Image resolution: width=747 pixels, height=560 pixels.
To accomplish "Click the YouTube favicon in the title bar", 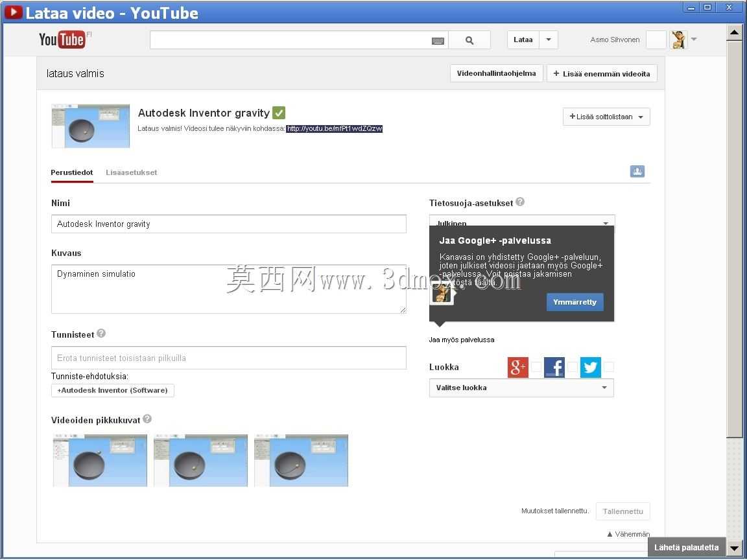I will (14, 12).
